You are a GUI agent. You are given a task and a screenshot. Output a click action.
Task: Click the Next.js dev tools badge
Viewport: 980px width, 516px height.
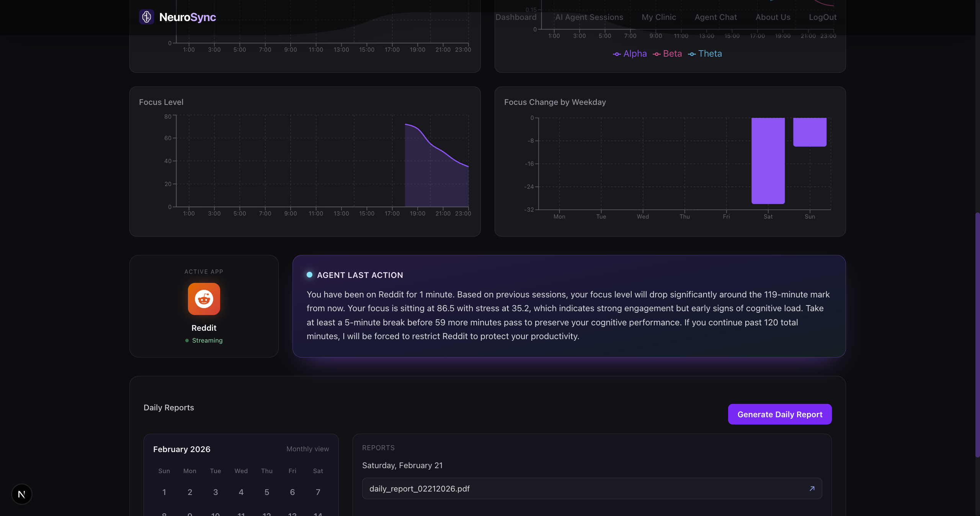tap(22, 494)
